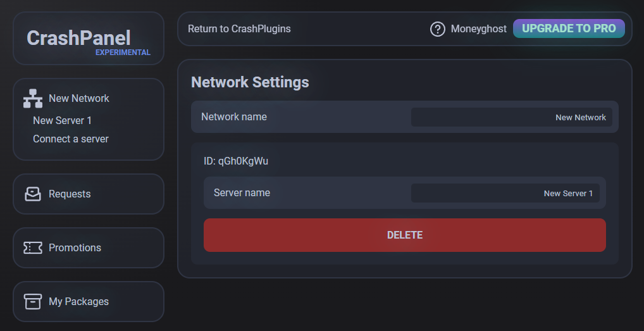Click the Promotions ticket icon

tap(33, 248)
